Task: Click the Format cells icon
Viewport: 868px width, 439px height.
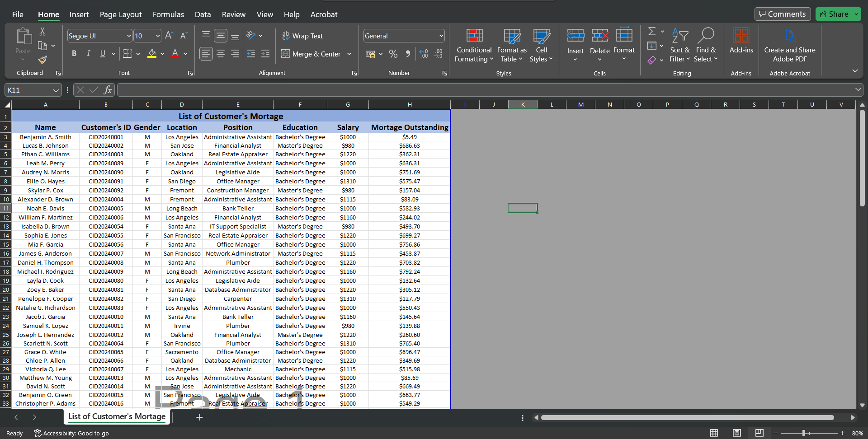Action: pos(624,35)
